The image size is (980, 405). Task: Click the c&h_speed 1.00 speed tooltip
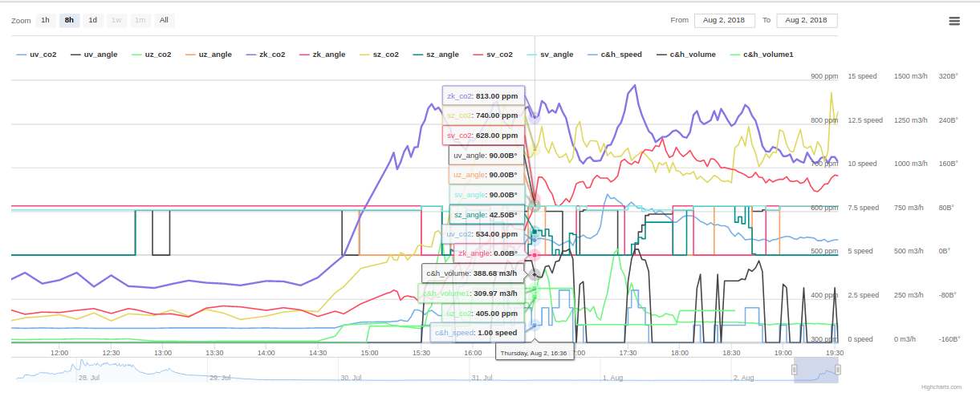pyautogui.click(x=477, y=333)
